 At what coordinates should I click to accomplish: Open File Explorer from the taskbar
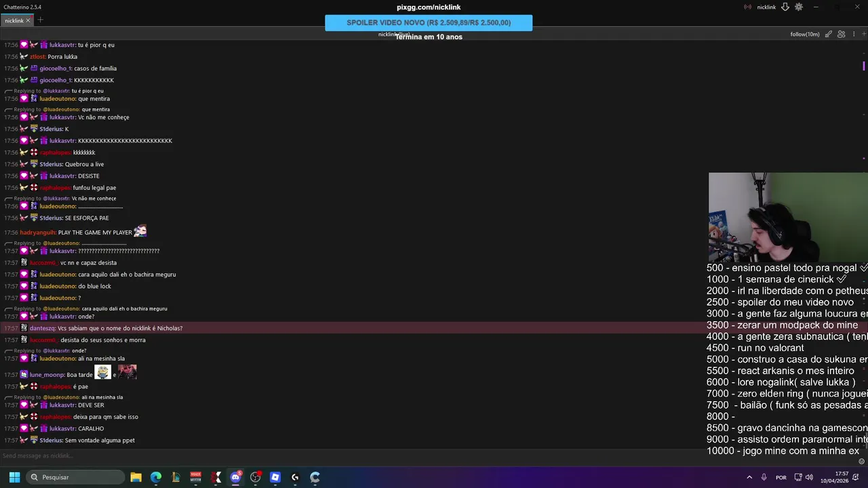click(136, 477)
